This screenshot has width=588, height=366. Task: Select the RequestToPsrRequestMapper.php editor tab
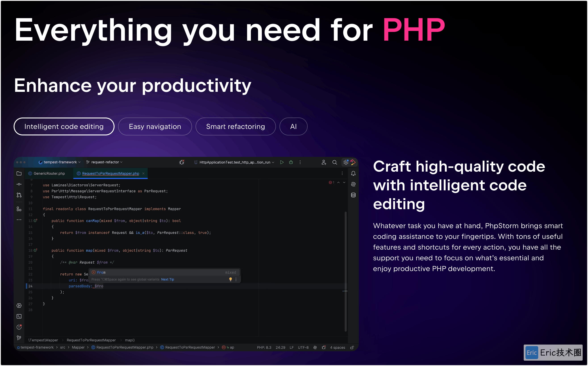(110, 173)
